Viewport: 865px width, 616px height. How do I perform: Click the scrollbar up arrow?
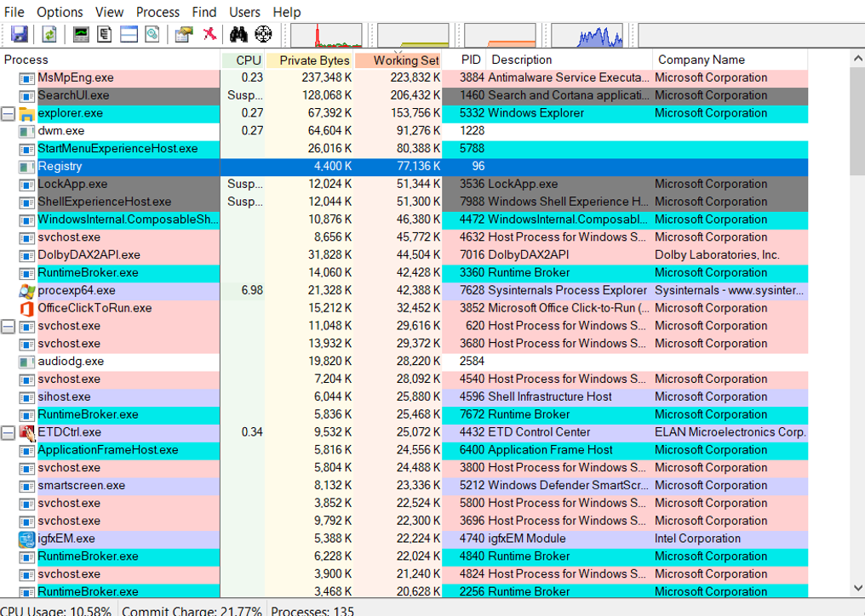(x=858, y=59)
